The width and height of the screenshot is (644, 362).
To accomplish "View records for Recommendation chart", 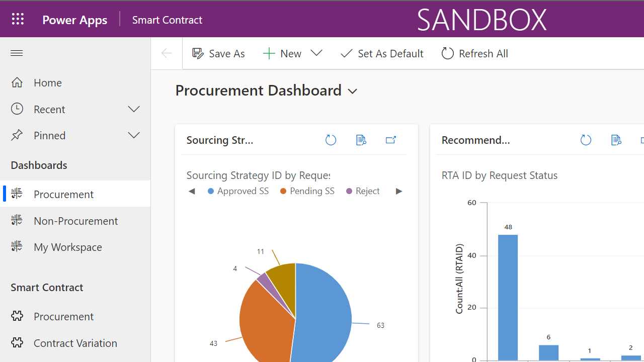I will coord(616,140).
